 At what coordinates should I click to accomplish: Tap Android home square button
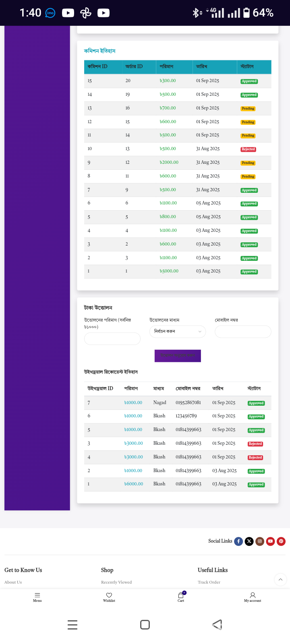click(x=145, y=625)
